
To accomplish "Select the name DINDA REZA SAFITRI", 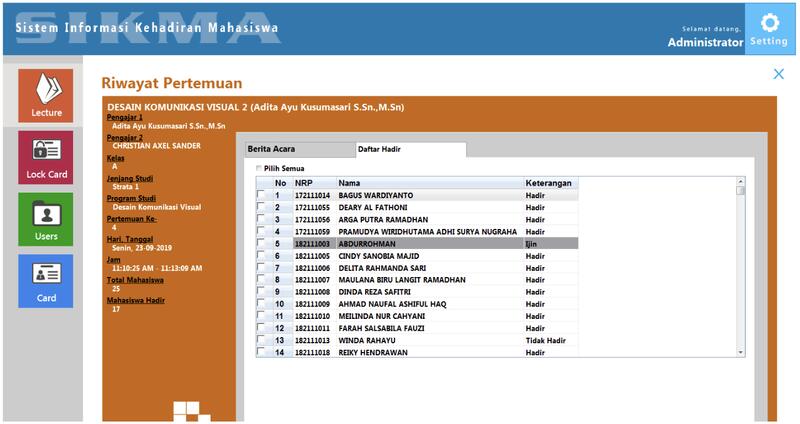I will point(374,292).
